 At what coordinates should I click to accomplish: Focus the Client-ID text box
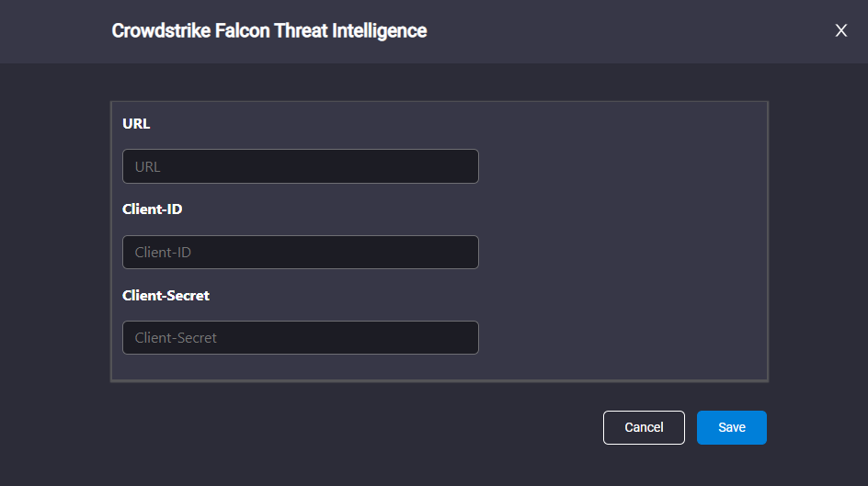coord(301,252)
